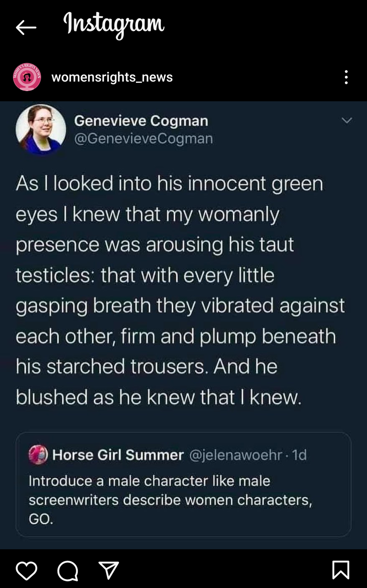Open the @jelenawoehr handle
This screenshot has height=588, width=367.
[235, 455]
